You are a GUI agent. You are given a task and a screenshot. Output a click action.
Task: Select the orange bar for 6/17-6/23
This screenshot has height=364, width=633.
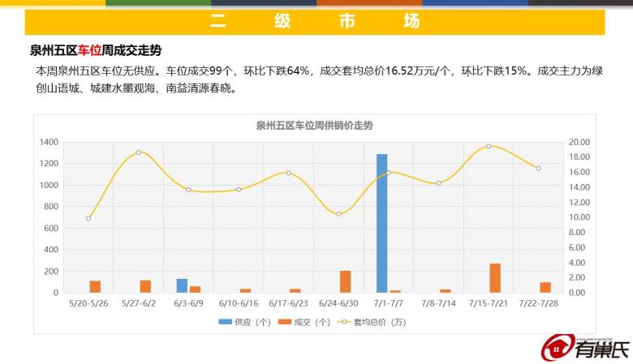tap(295, 290)
